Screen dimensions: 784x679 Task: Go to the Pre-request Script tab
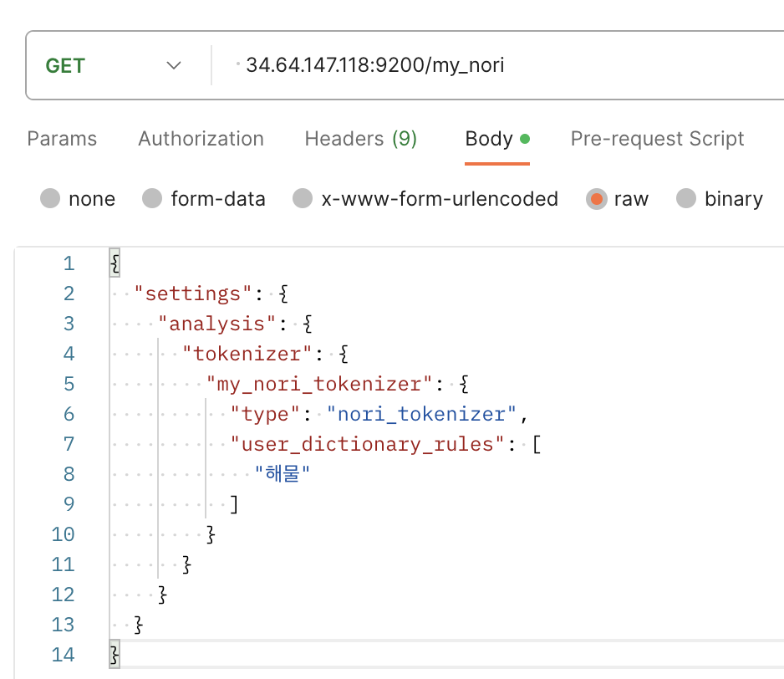tap(657, 139)
